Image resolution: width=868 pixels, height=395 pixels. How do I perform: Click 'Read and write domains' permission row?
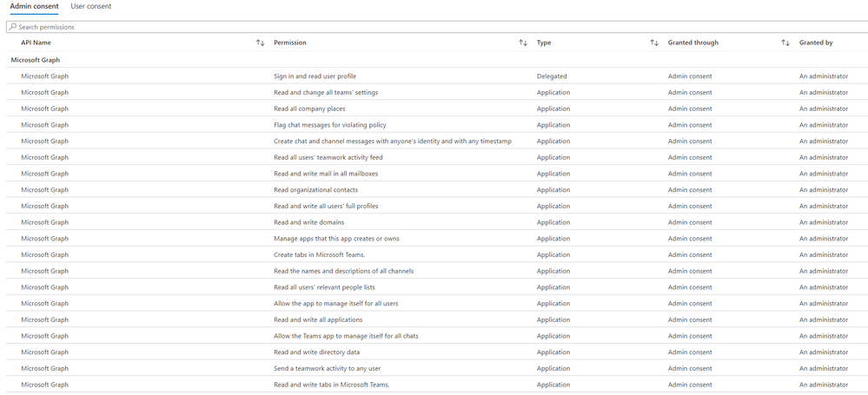pyautogui.click(x=308, y=222)
